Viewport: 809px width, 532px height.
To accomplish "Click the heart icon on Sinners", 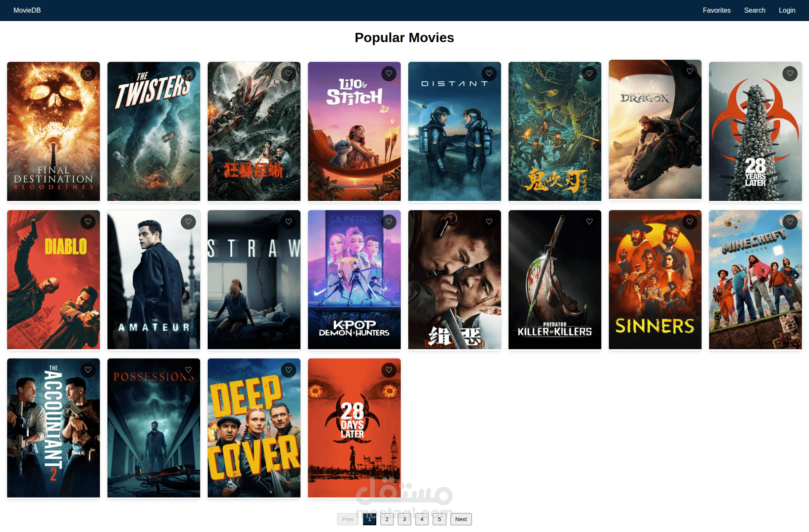I will coord(690,222).
